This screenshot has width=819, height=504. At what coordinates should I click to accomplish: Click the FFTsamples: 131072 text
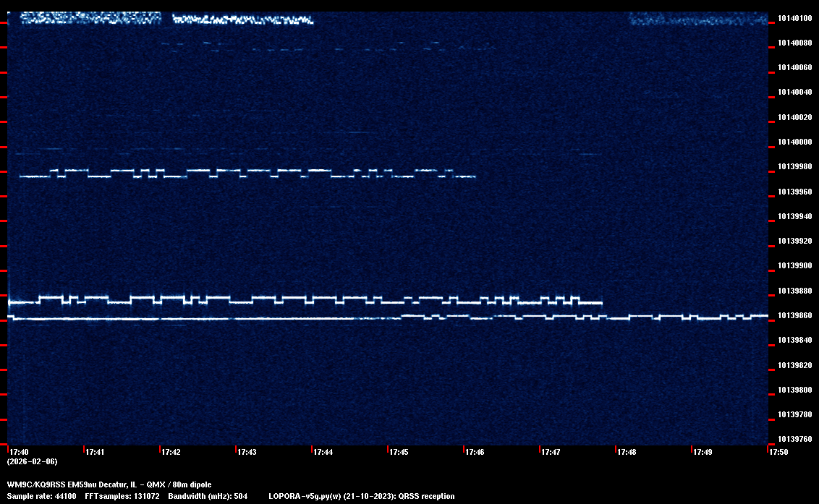[121, 496]
